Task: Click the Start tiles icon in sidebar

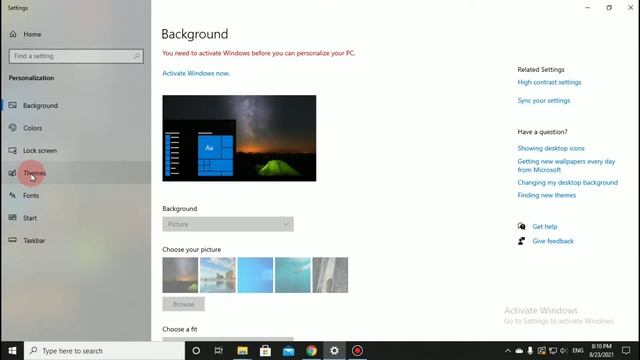Action: tap(13, 218)
